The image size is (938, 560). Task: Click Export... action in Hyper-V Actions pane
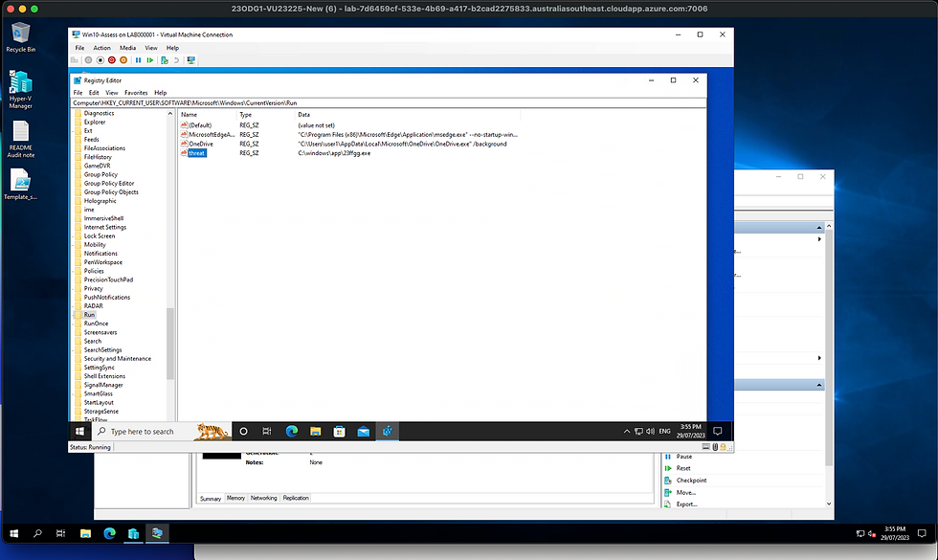point(686,504)
